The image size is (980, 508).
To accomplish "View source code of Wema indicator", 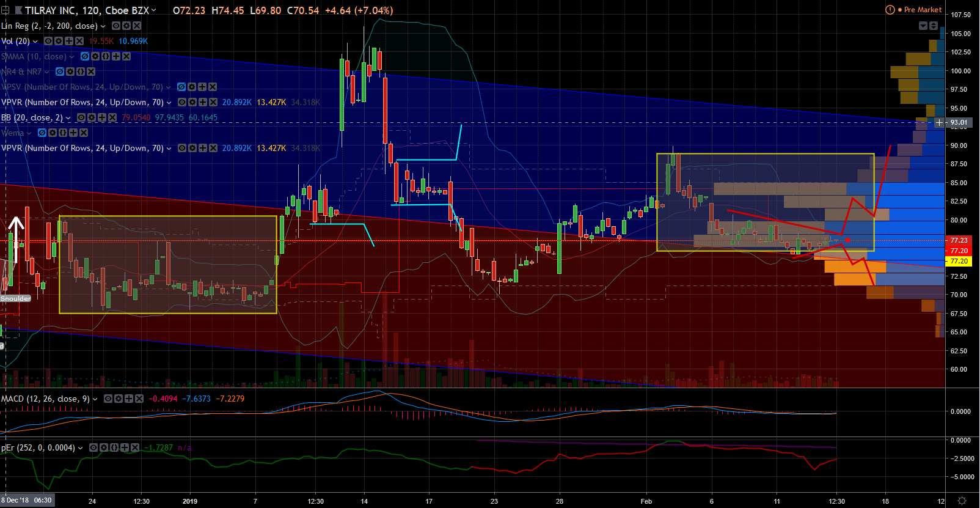I will [x=63, y=133].
